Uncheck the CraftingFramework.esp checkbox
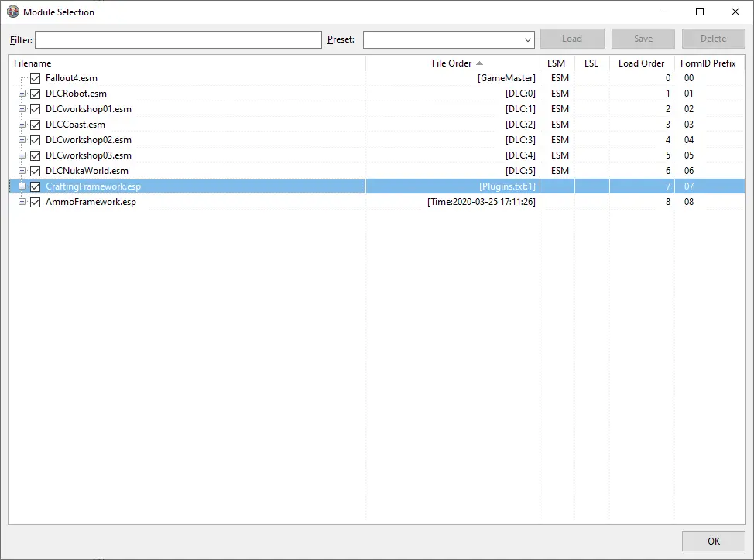This screenshot has width=754, height=560. [35, 187]
